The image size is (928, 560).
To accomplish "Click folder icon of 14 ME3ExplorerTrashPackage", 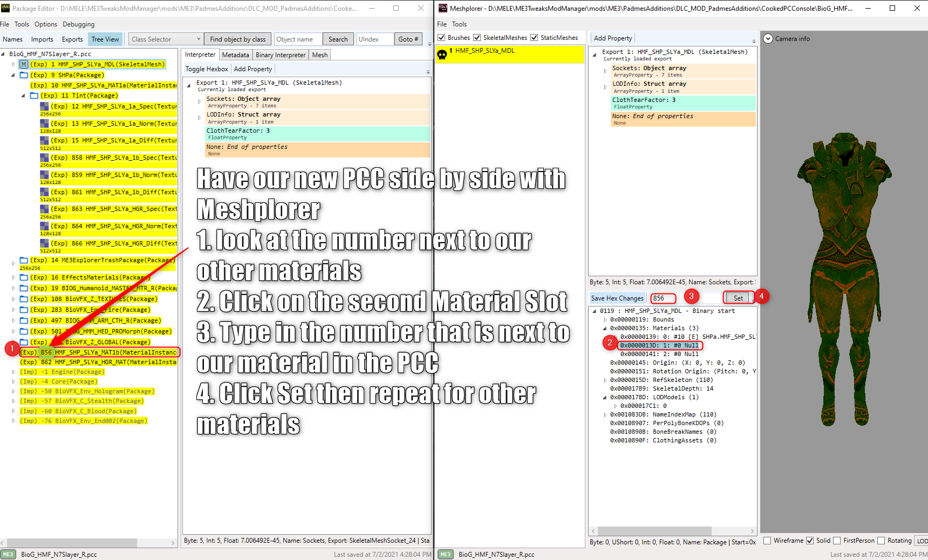I will (24, 260).
